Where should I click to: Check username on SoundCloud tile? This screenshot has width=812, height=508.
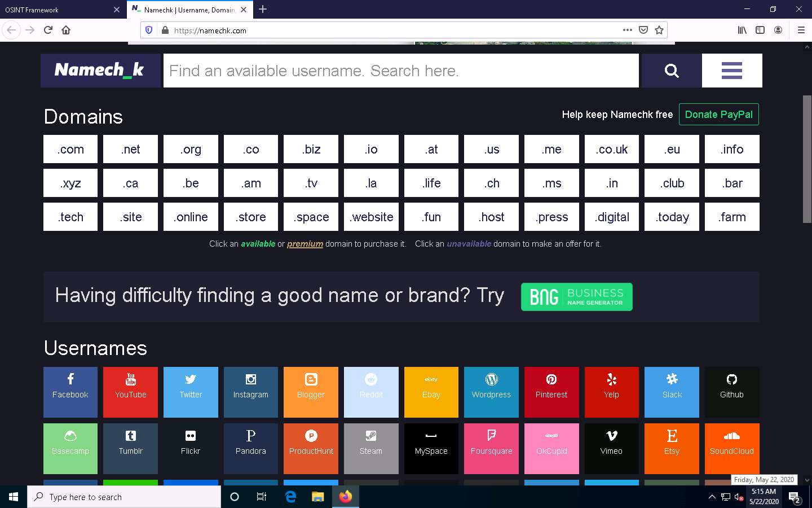[732, 449]
